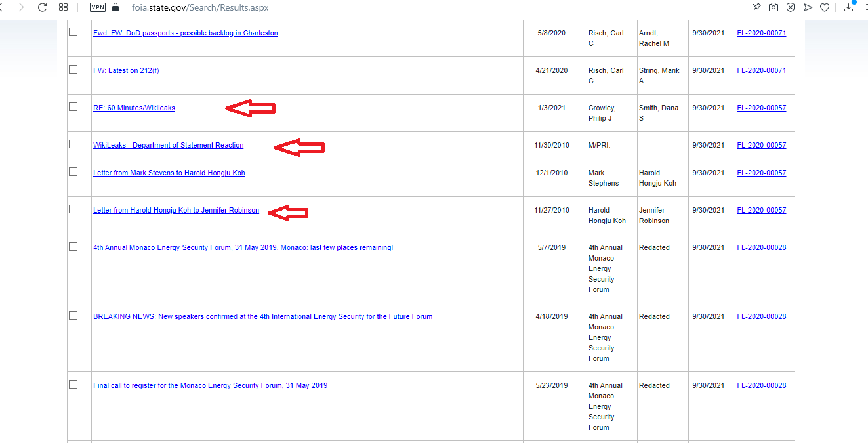Open 'BREAKING NEWS: New speakers confirmed' document link
868x443 pixels.
(262, 316)
